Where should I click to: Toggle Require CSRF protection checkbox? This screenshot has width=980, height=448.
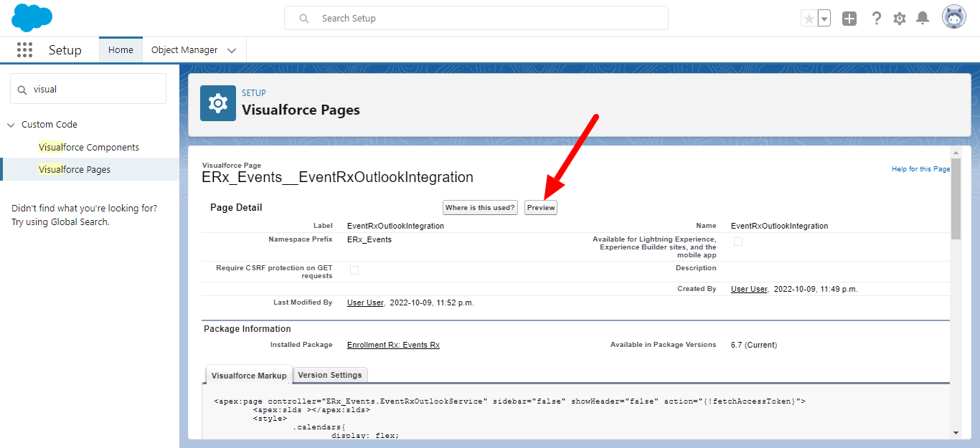point(354,270)
